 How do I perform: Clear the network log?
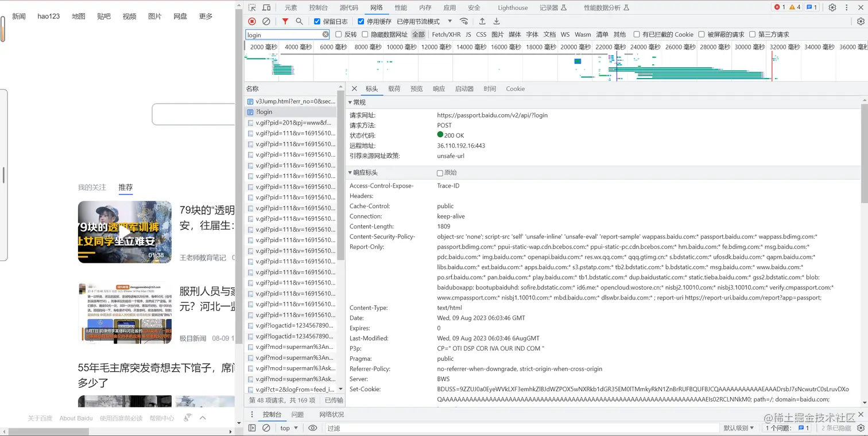[266, 21]
